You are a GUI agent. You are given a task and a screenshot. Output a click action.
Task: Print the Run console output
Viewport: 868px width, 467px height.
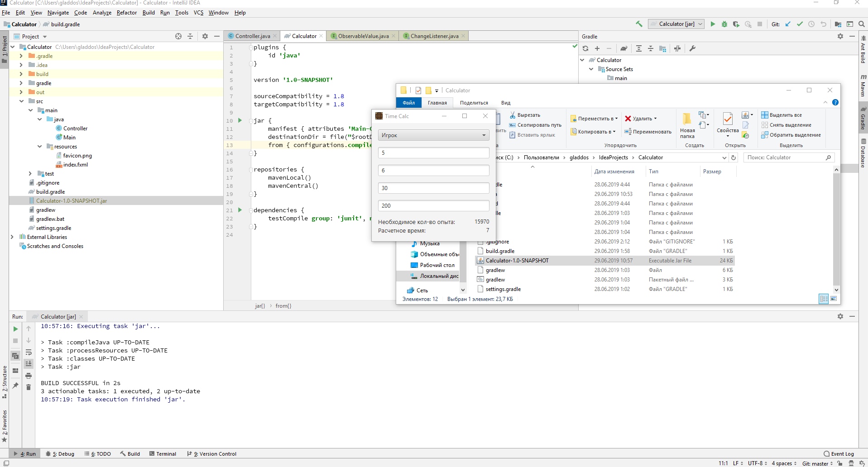(x=29, y=376)
